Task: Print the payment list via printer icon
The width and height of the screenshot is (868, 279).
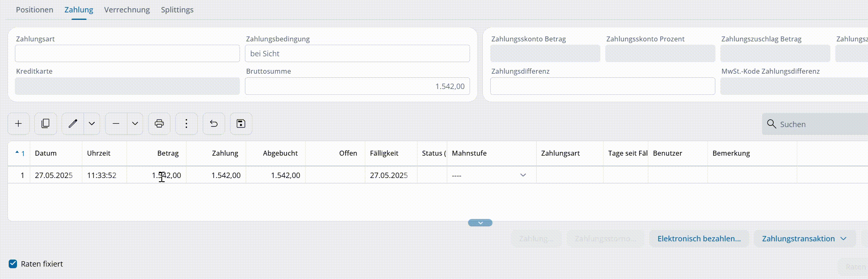Action: [159, 124]
